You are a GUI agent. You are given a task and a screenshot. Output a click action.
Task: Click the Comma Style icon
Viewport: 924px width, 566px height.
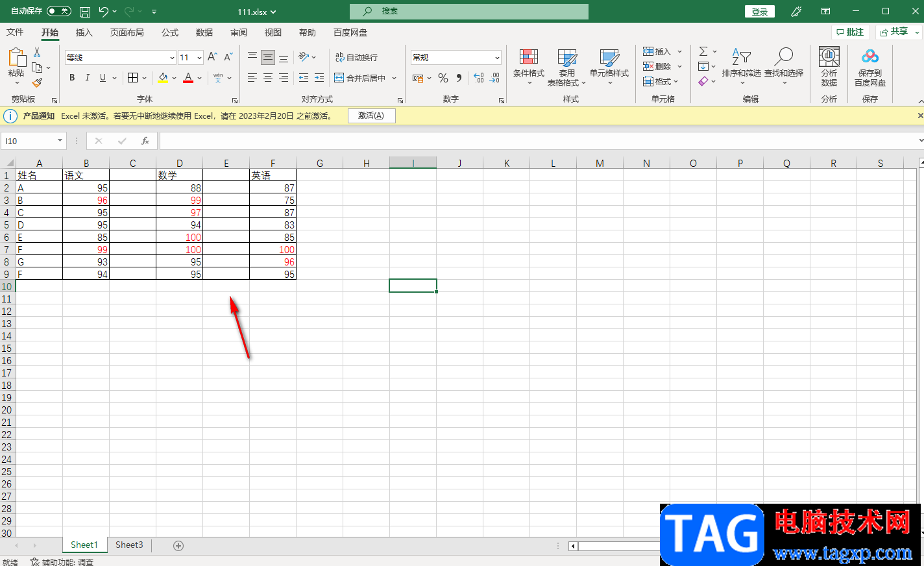click(459, 78)
